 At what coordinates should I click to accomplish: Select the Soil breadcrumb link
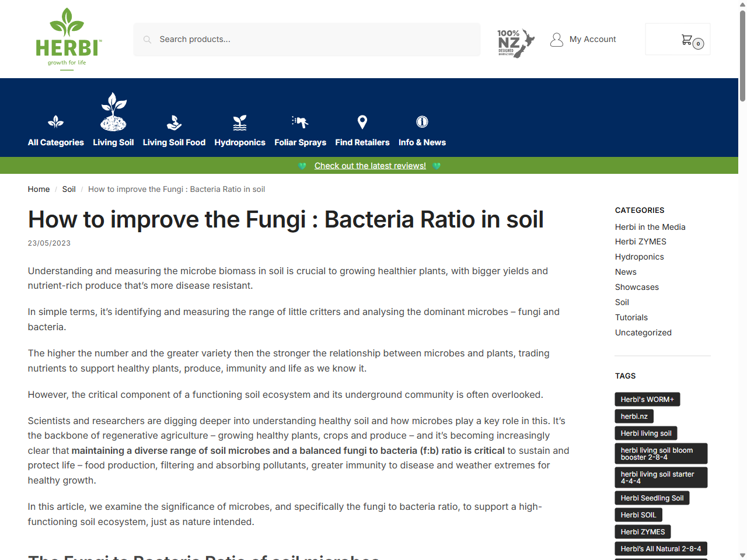point(69,189)
